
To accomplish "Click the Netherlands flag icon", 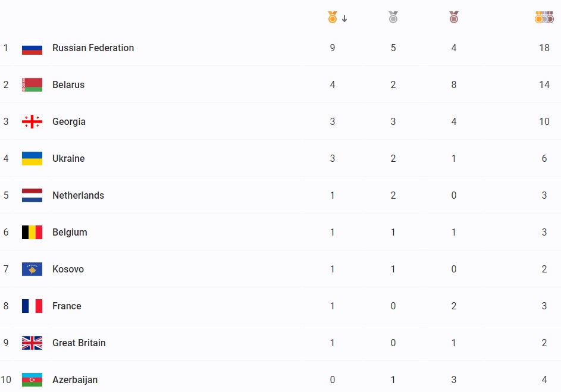I will click(x=32, y=196).
